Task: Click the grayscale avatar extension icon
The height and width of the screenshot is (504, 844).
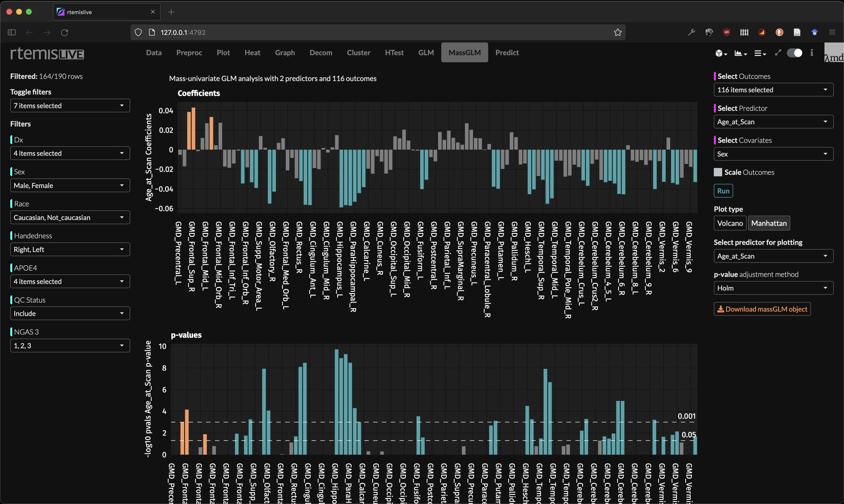Action: 709,32
